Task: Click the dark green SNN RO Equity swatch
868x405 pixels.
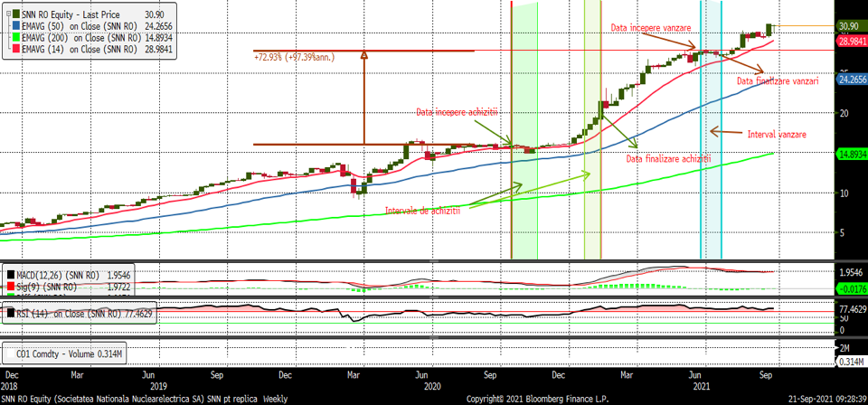Action: tap(15, 14)
